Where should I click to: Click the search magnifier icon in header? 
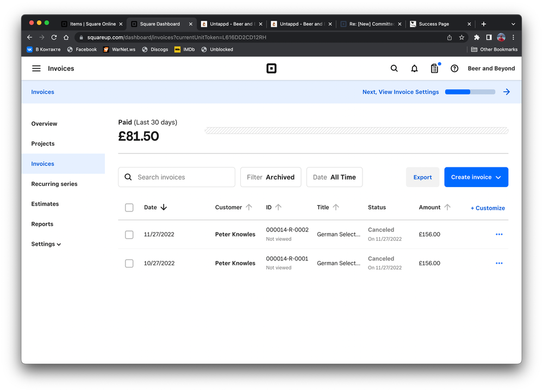point(394,69)
